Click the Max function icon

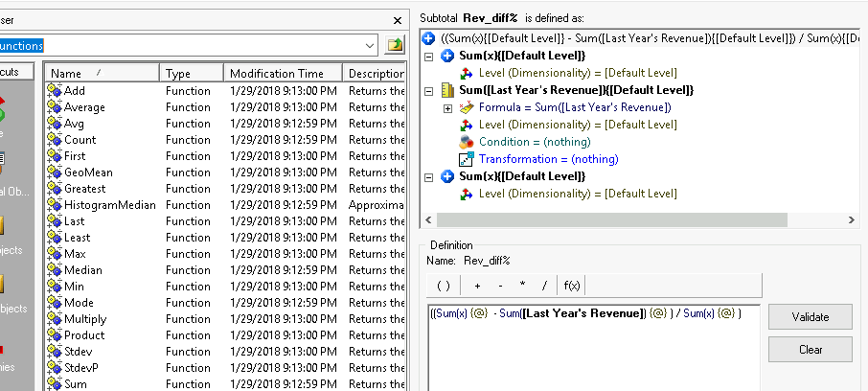[x=55, y=254]
